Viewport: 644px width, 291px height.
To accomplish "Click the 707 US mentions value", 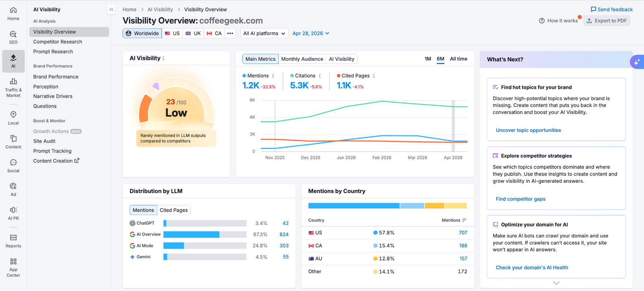I will pyautogui.click(x=463, y=233).
